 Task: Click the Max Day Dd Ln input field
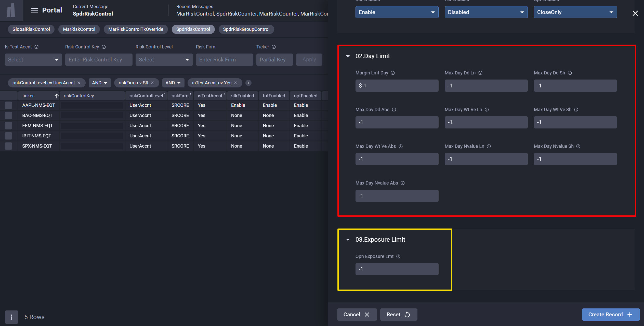(486, 86)
